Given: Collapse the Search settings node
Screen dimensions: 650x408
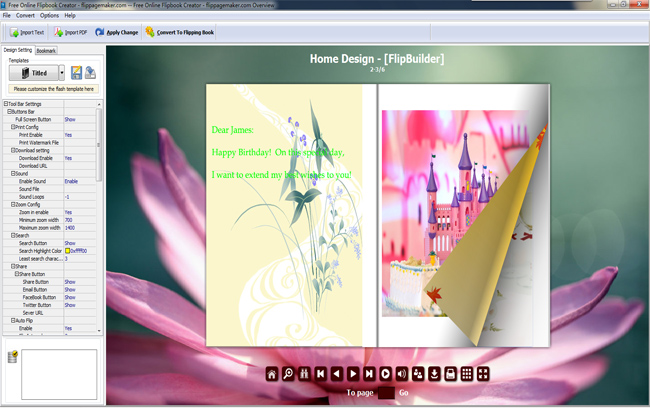Looking at the screenshot, I should [13, 235].
